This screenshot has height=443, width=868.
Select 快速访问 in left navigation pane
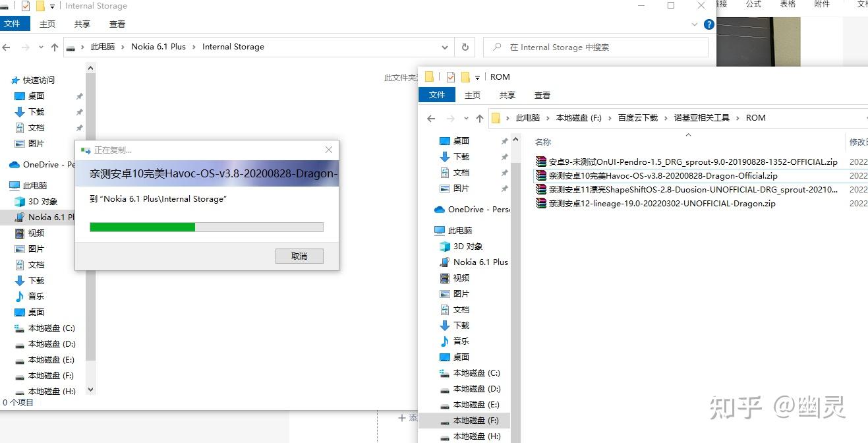tap(39, 80)
